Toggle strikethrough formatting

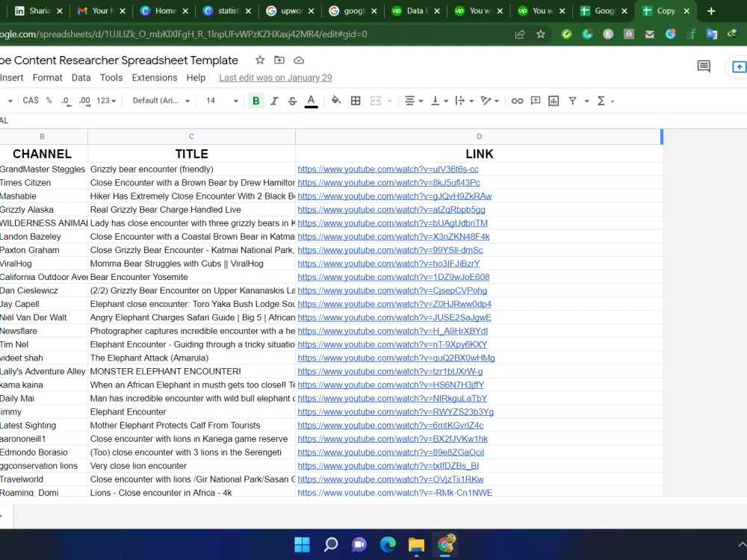point(292,101)
